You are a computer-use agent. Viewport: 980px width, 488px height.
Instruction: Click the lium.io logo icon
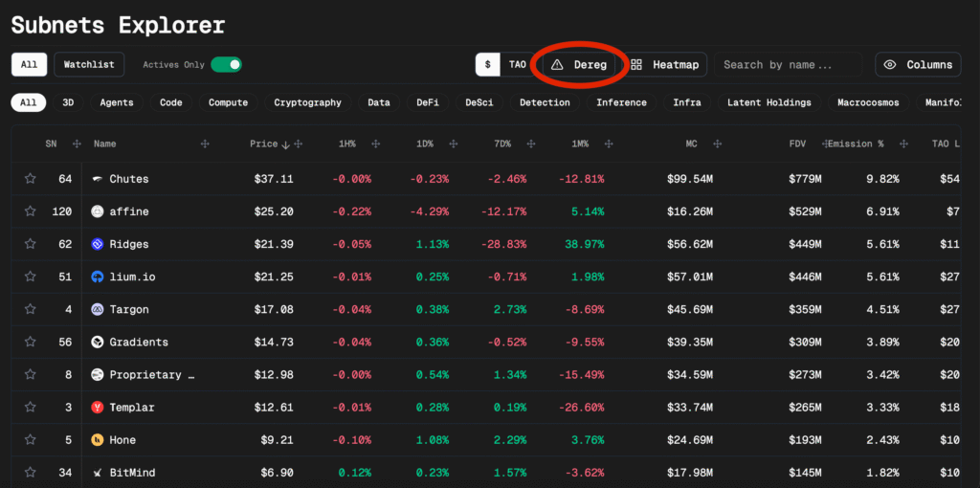pyautogui.click(x=97, y=277)
